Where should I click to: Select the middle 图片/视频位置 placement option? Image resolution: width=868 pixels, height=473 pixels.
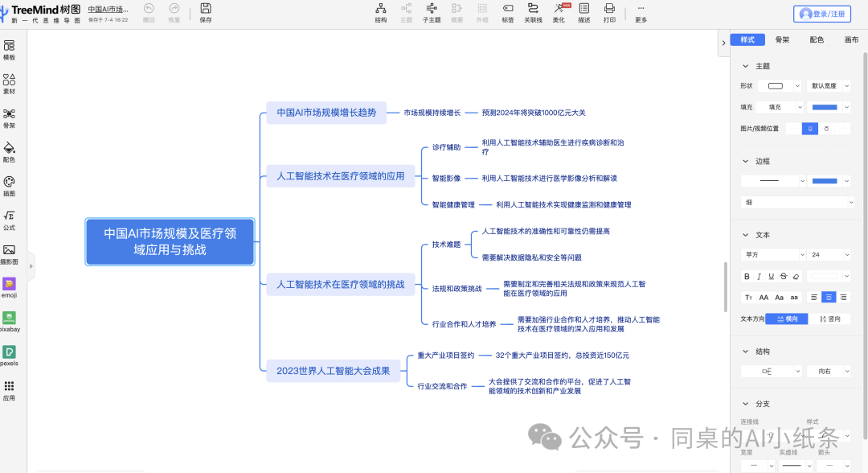809,128
